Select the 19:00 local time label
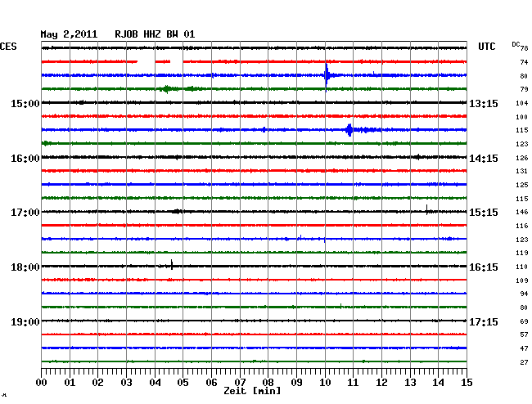This screenshot has width=532, height=404. pyautogui.click(x=25, y=321)
